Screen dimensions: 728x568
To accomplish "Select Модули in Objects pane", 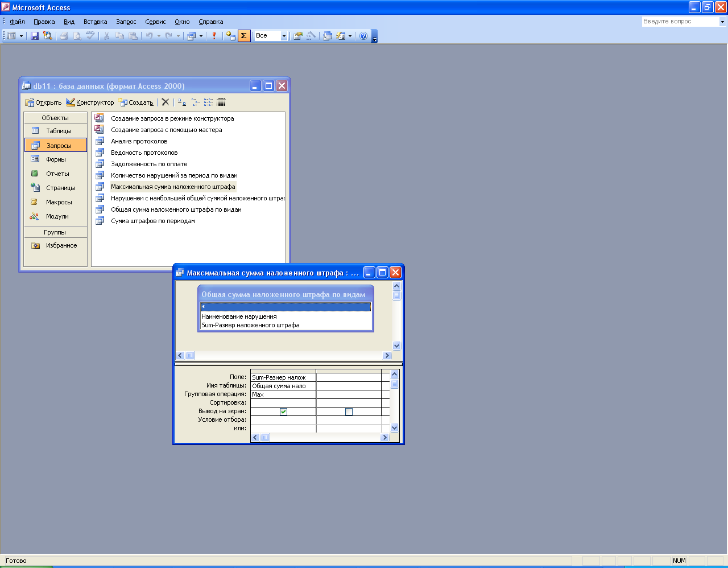I will [x=56, y=216].
